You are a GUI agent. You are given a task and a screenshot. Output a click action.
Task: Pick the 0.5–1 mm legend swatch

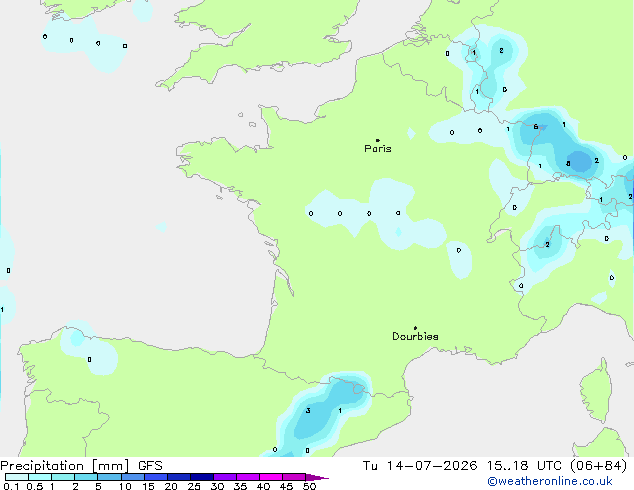point(40,477)
